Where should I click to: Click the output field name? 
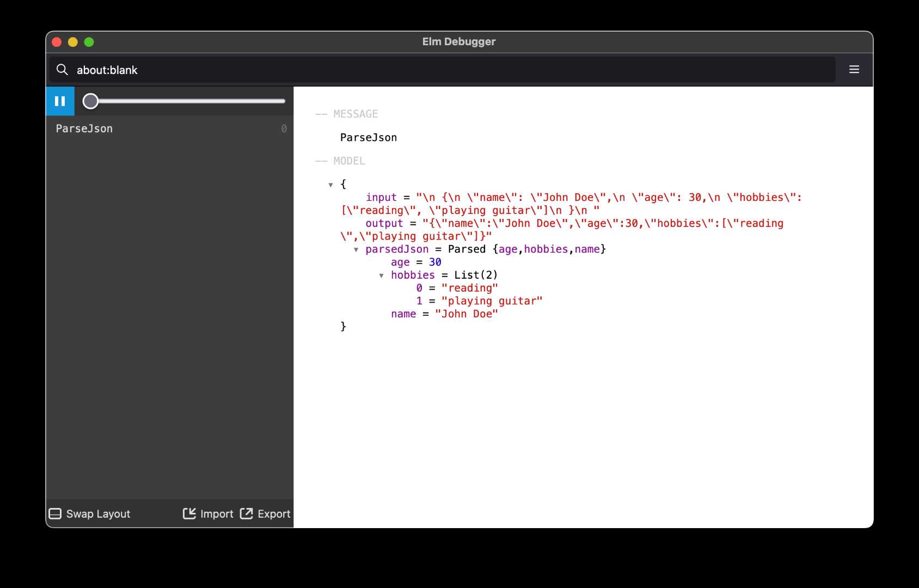384,223
